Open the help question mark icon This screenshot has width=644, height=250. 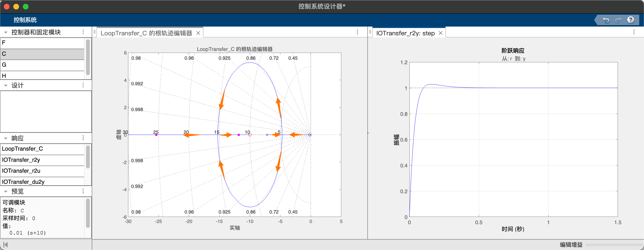tap(630, 20)
